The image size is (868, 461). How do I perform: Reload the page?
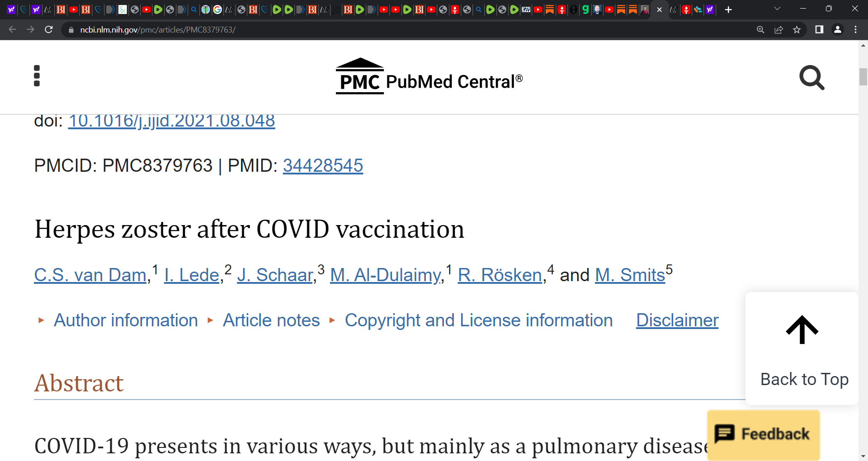pyautogui.click(x=49, y=30)
